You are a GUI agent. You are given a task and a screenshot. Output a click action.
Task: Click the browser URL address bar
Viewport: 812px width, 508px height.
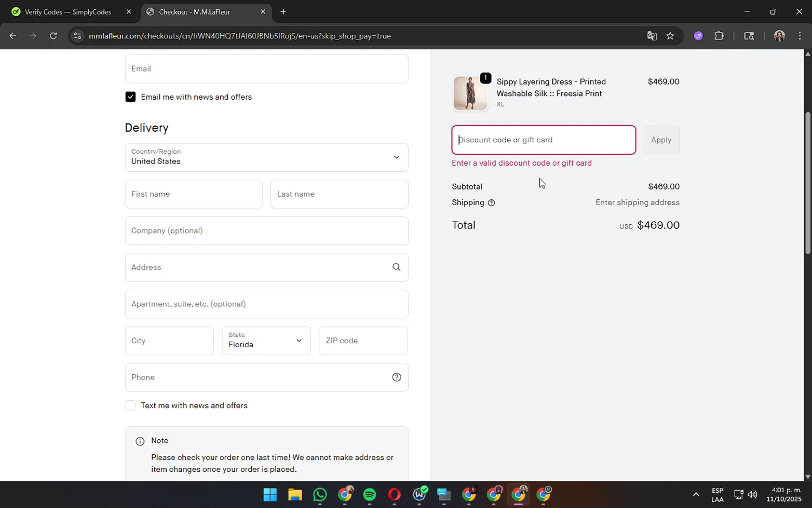[357, 36]
